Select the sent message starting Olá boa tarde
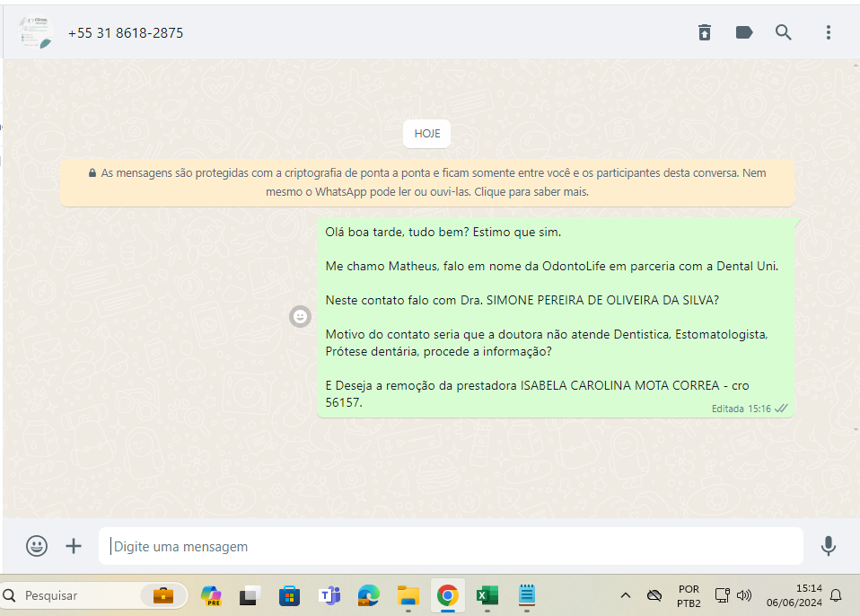860x616 pixels. tap(555, 317)
